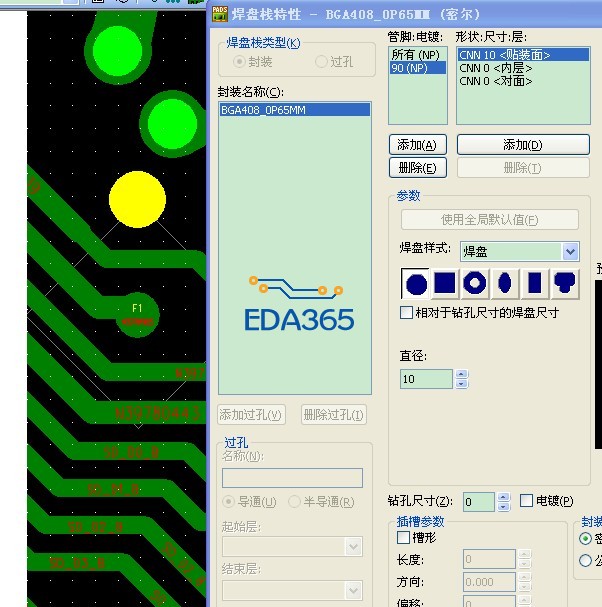602x607 pixels.
Task: Select CNN 10 <贴装面> layer row
Action: tap(523, 55)
